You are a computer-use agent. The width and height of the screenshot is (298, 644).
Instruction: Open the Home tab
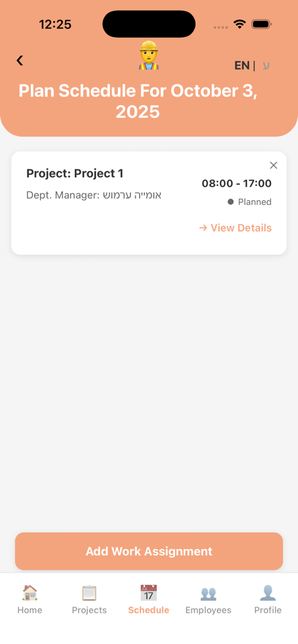(x=30, y=600)
